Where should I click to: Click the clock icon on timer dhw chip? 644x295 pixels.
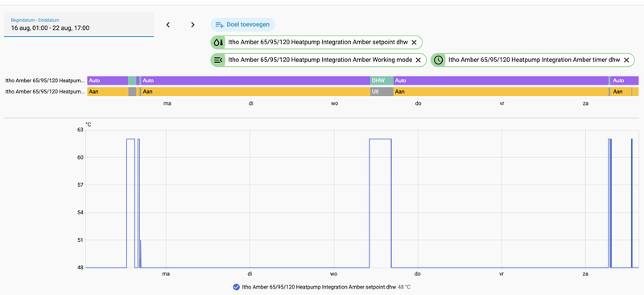(439, 60)
